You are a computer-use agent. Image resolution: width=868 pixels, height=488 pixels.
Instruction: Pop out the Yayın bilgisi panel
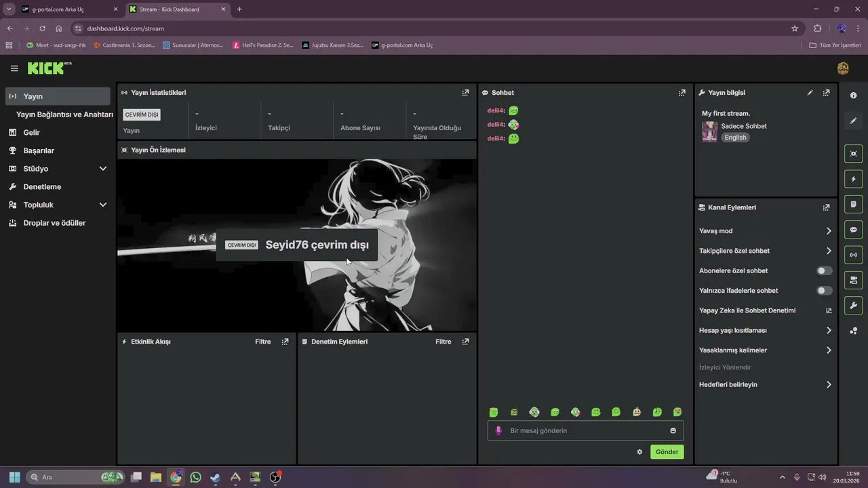(x=826, y=93)
